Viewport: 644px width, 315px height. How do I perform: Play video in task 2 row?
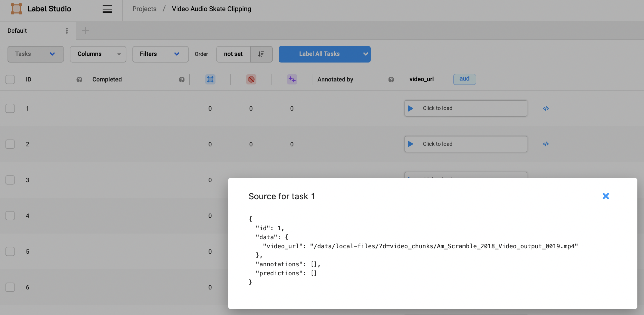click(x=410, y=144)
